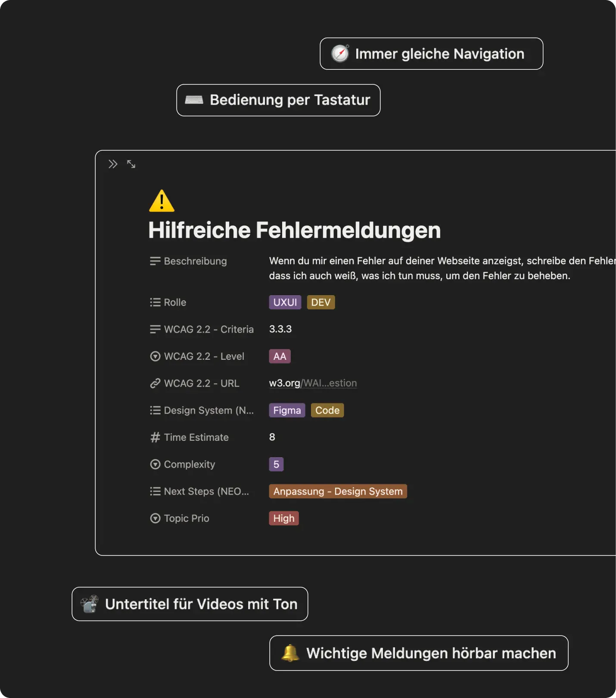Open page in full view with expand arrows

[131, 164]
